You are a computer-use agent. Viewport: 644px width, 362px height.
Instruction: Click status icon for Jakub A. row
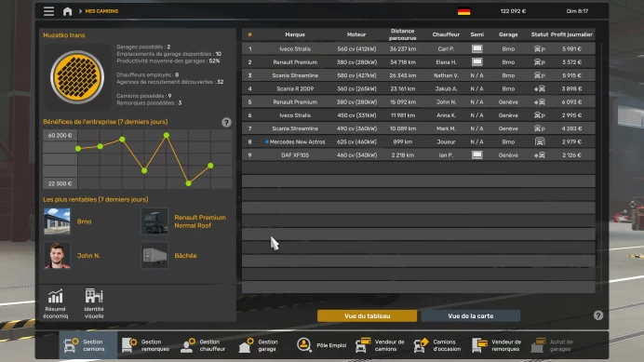[539, 88]
